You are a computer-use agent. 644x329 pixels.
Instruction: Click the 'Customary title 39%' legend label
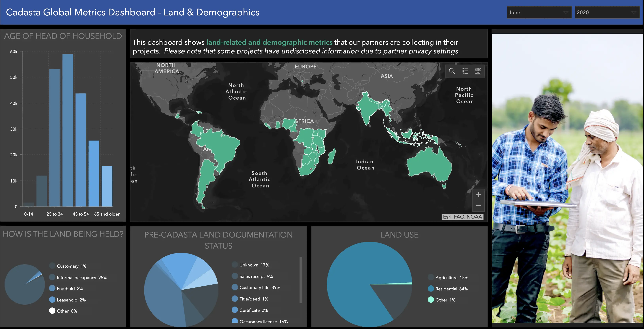pos(260,287)
